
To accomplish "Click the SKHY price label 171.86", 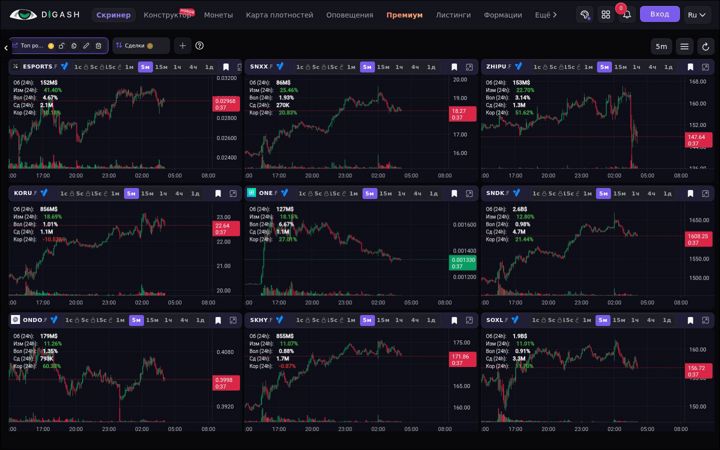I will 462,360.
